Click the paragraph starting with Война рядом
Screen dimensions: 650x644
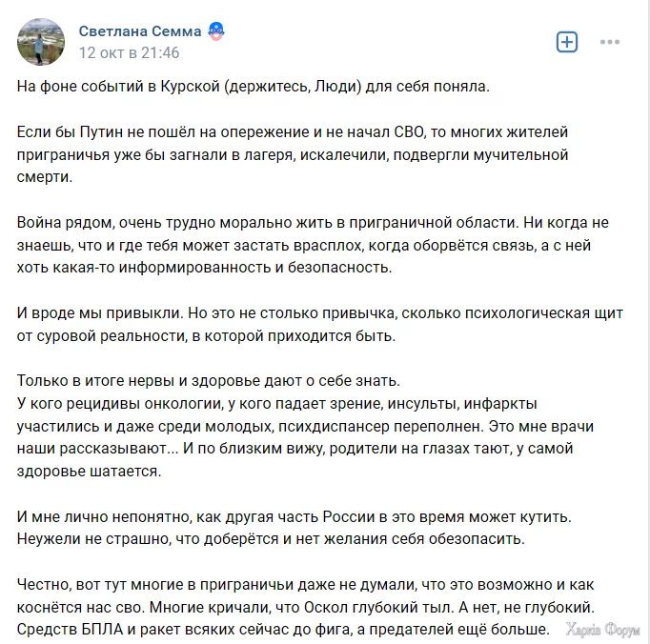point(313,246)
